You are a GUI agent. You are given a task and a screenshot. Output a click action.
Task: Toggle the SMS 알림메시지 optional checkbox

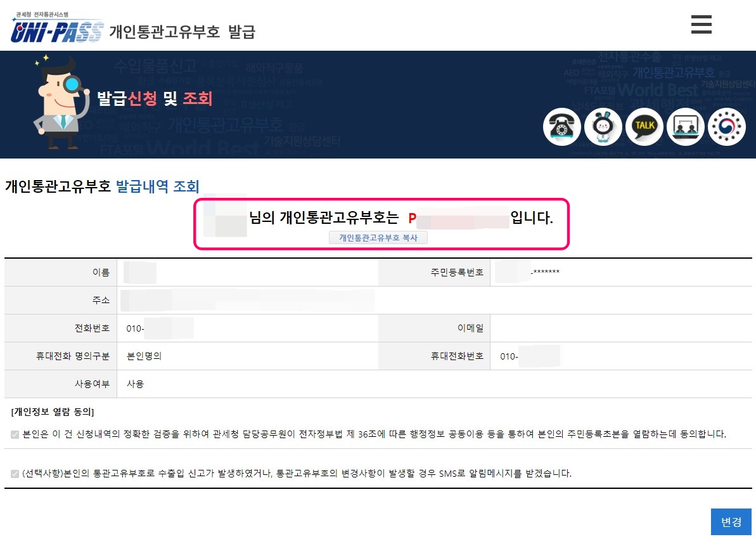[15, 474]
